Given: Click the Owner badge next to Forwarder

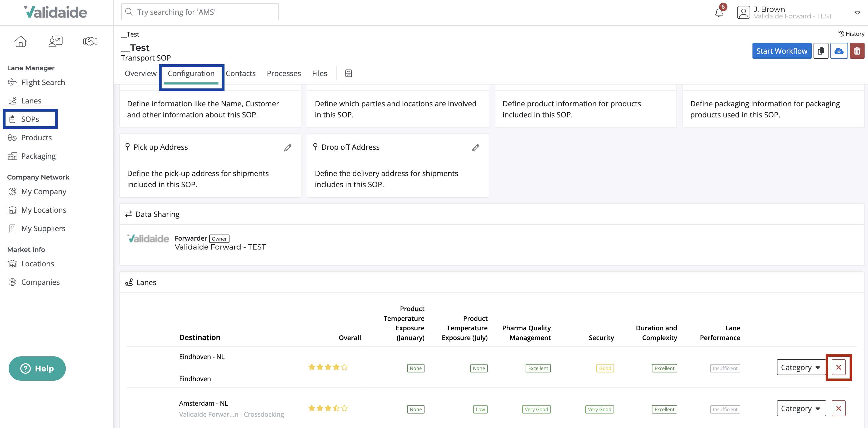Looking at the screenshot, I should [x=219, y=238].
